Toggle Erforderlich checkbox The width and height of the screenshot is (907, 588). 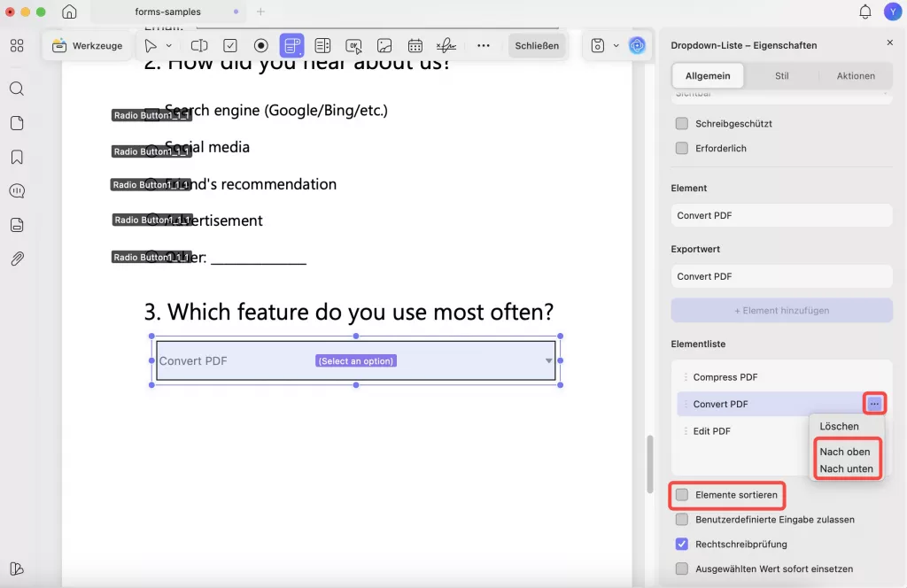[x=682, y=148]
